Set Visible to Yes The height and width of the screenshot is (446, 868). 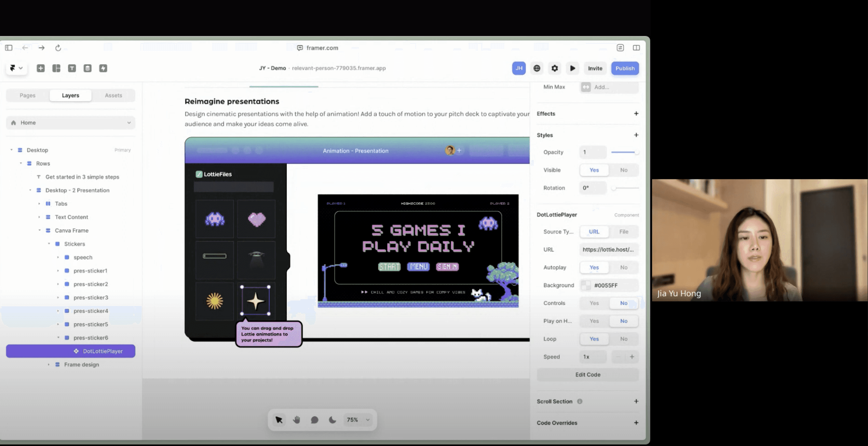594,170
